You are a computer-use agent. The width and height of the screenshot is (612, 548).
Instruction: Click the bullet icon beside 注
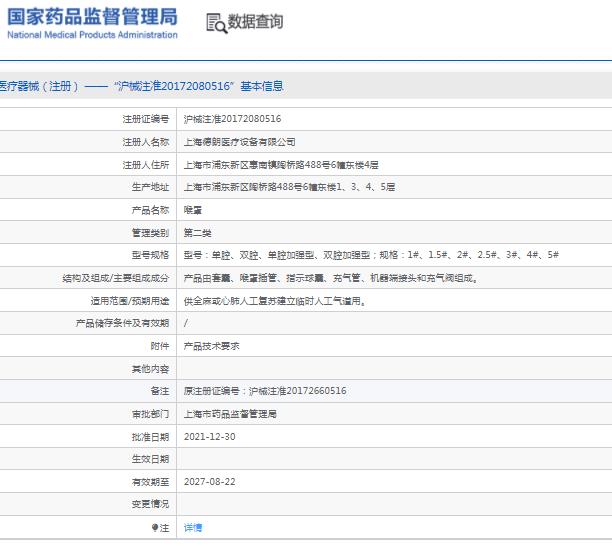(x=154, y=527)
